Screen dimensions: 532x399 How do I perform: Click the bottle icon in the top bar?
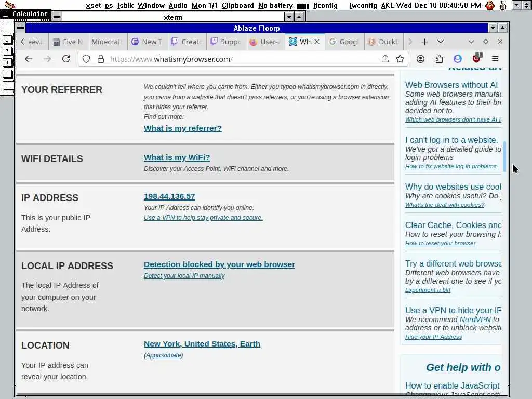coord(503,5)
